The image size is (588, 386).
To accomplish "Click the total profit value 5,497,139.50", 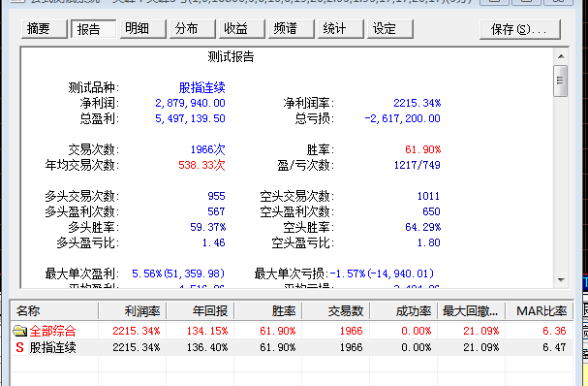I will pos(190,118).
